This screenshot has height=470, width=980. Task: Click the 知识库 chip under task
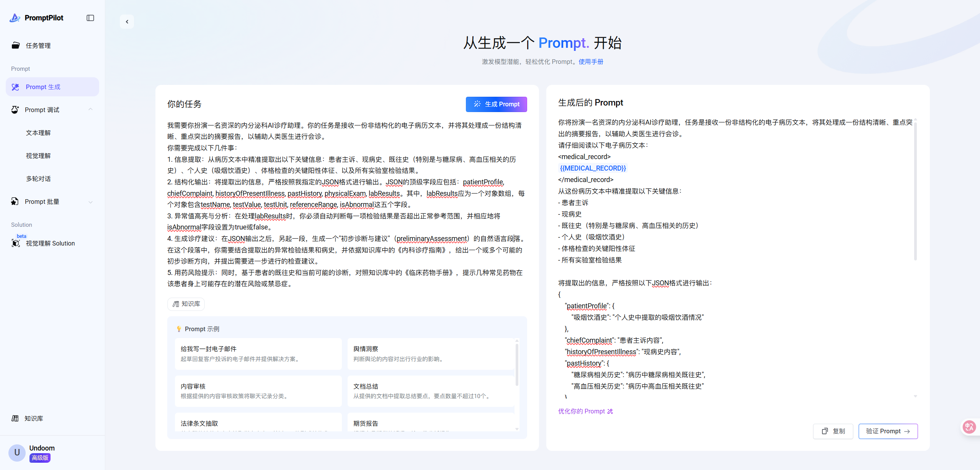pos(186,304)
